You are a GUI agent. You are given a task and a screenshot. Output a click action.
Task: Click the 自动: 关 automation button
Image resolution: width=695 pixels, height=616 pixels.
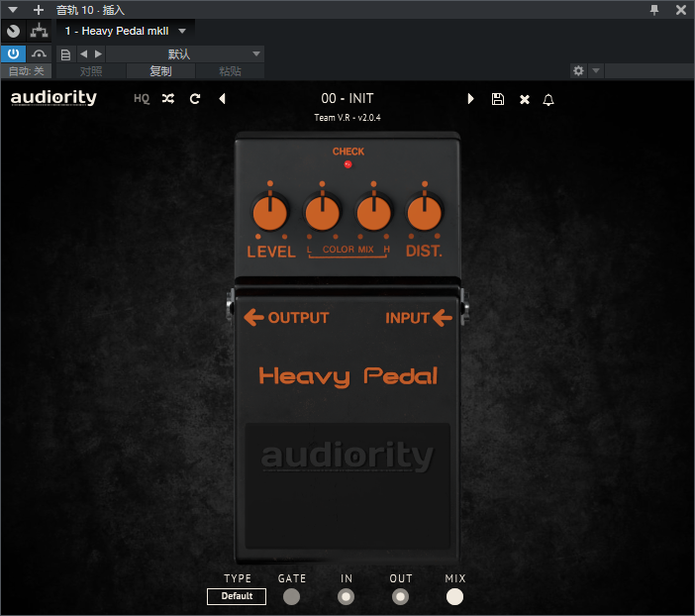(26, 71)
